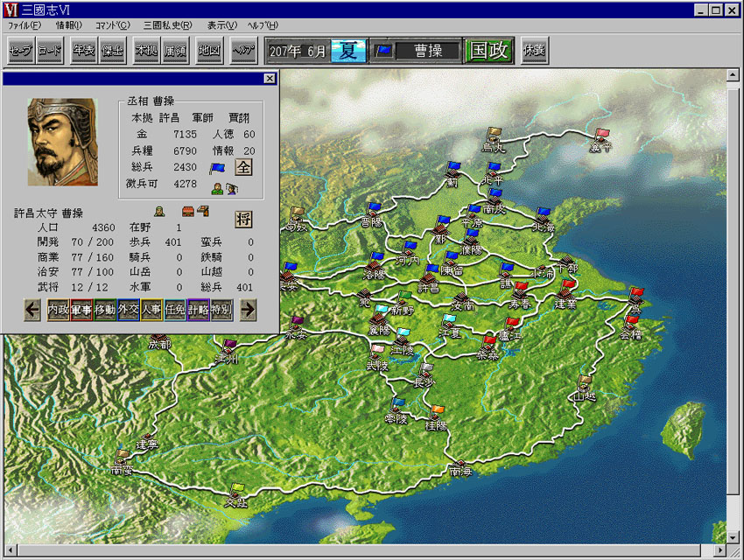The image size is (744, 560).
Task: Click the セーブ (Save) toolbar button
Action: (20, 51)
